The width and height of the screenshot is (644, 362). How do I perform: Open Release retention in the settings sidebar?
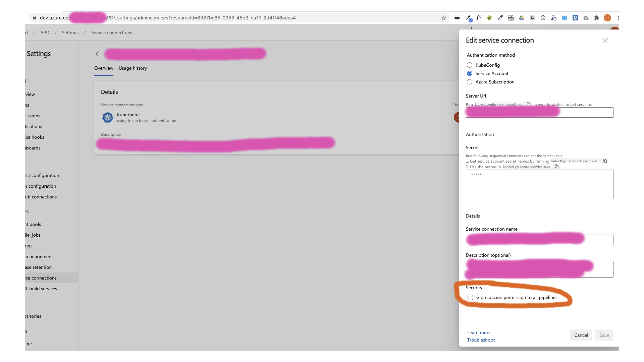click(x=38, y=267)
